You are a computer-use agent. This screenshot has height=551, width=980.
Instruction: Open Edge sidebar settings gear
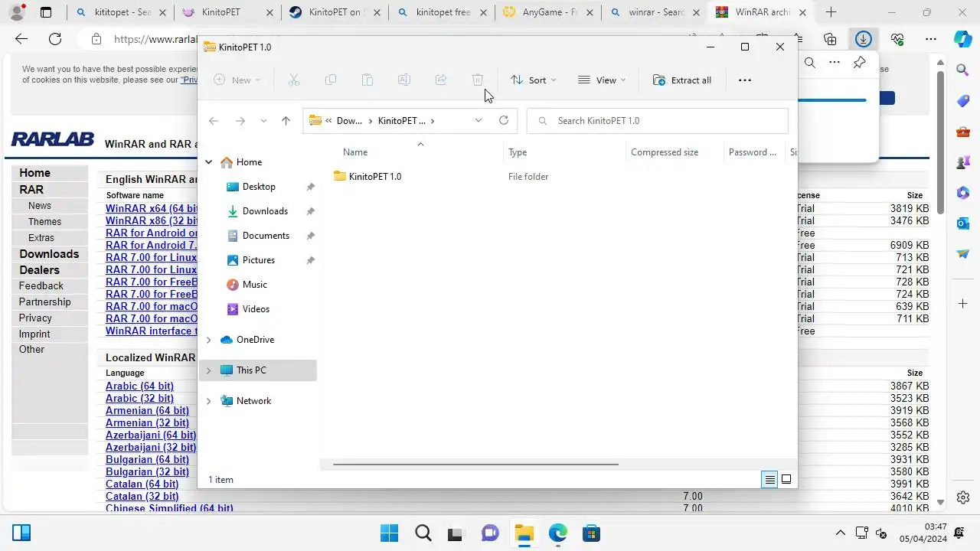pos(963,497)
